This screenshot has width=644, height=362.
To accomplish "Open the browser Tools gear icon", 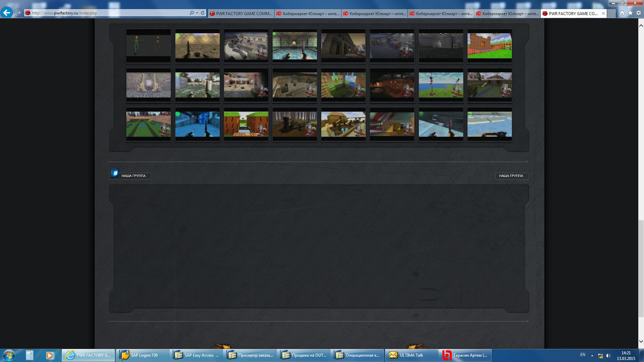I will coord(639,13).
